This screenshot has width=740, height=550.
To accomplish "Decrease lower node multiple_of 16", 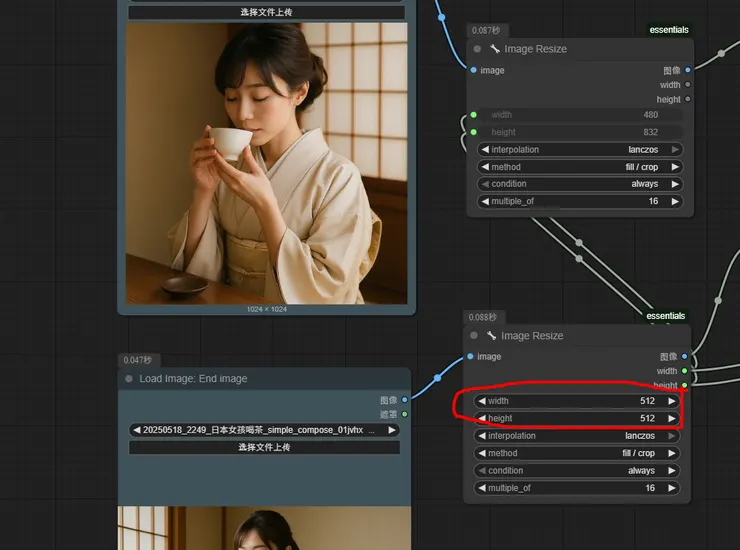I will 481,488.
